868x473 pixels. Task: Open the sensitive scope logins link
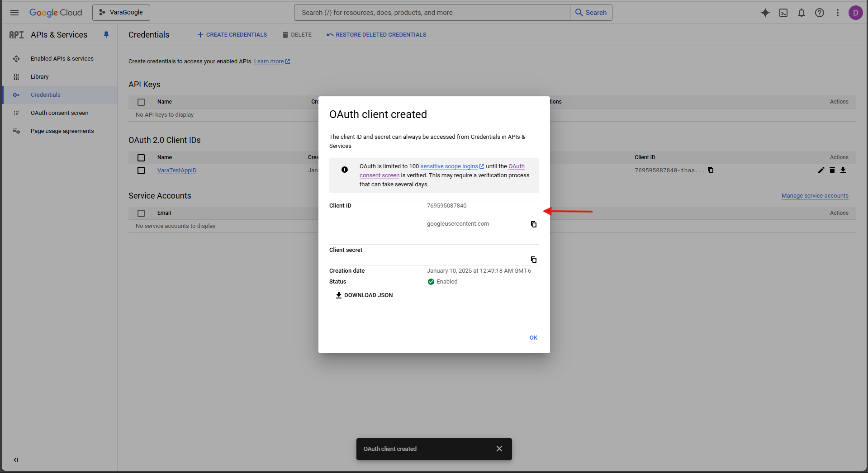click(x=452, y=166)
